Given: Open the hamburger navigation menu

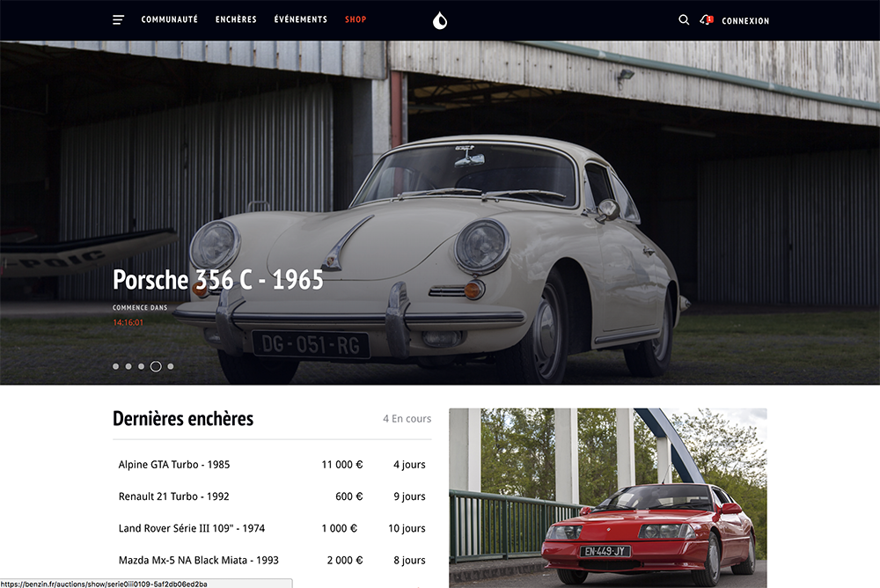Looking at the screenshot, I should 118,20.
